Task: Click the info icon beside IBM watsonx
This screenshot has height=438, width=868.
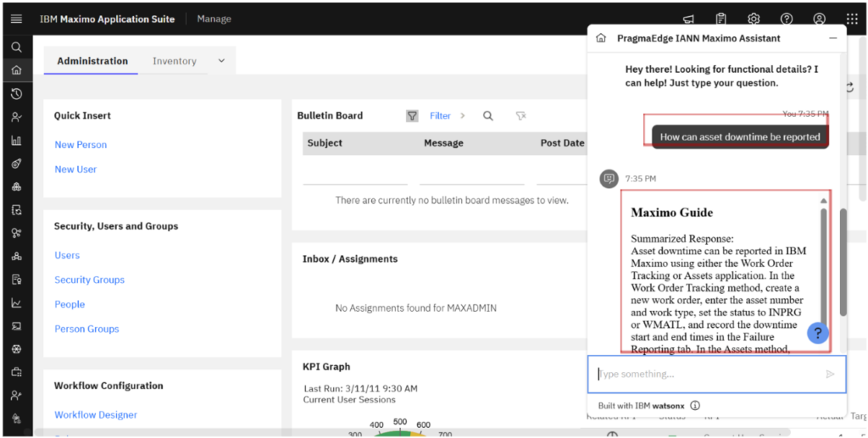Action: click(x=695, y=405)
